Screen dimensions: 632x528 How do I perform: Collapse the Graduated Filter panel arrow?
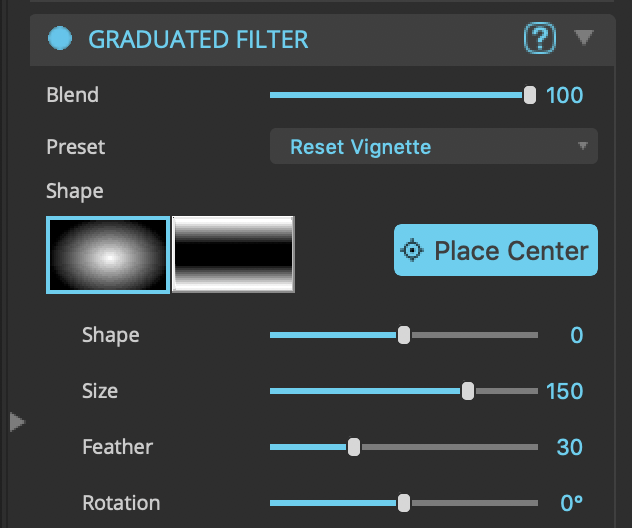[584, 38]
